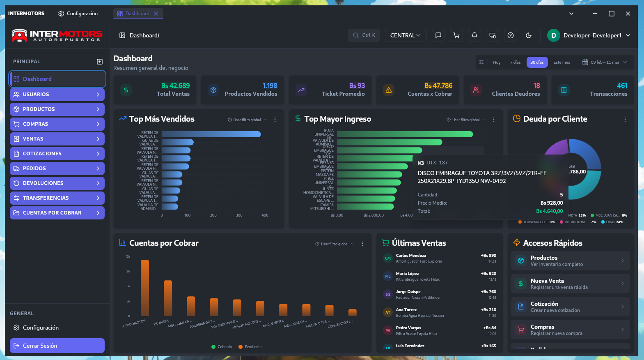Expand the date range 09 feb – 11 mar picker

[x=605, y=62]
